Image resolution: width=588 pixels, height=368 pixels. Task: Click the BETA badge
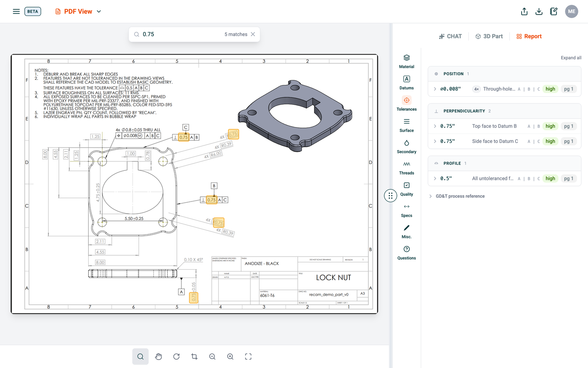coord(33,11)
